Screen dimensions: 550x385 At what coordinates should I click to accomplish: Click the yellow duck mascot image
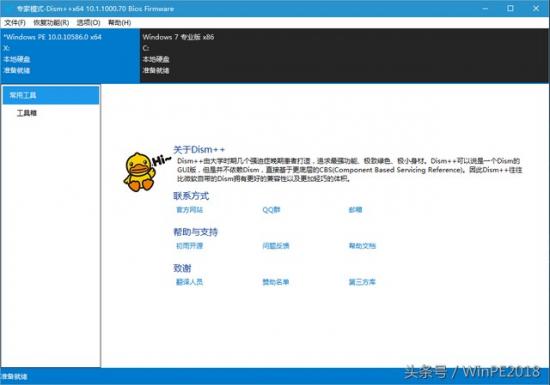[x=139, y=172]
